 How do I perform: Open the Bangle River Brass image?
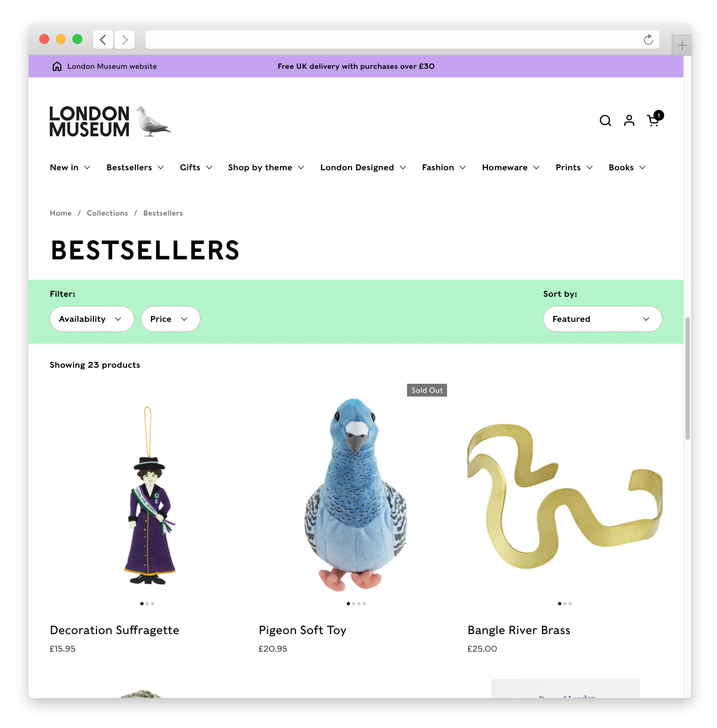point(564,496)
